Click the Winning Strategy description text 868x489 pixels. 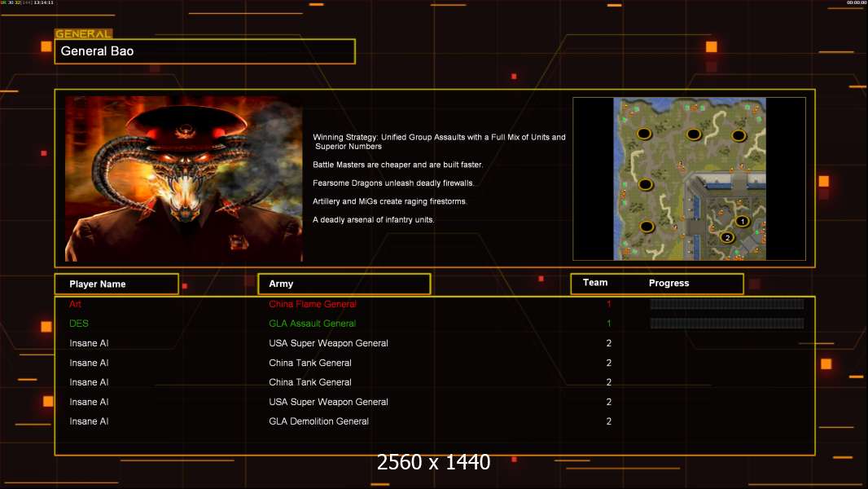click(x=438, y=142)
